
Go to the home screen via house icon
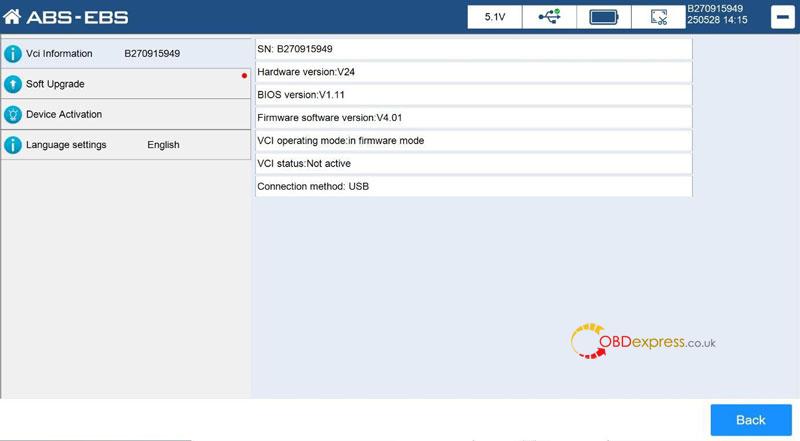12,17
